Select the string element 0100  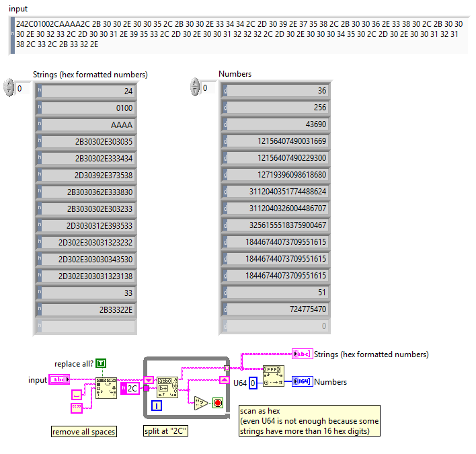(86, 108)
